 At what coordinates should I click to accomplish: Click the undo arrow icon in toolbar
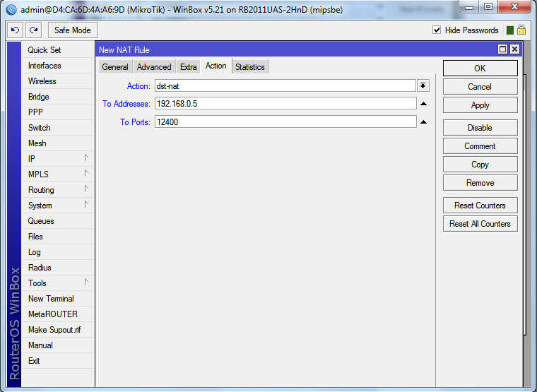pyautogui.click(x=15, y=30)
